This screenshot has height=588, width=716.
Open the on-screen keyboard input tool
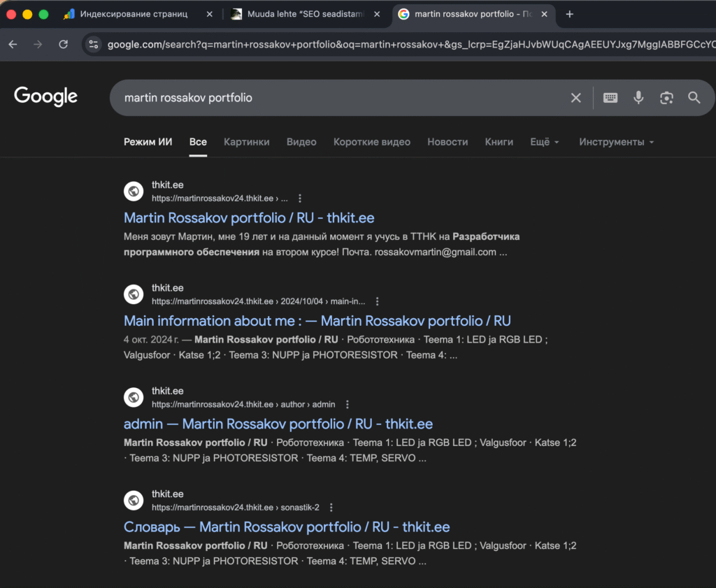click(610, 98)
